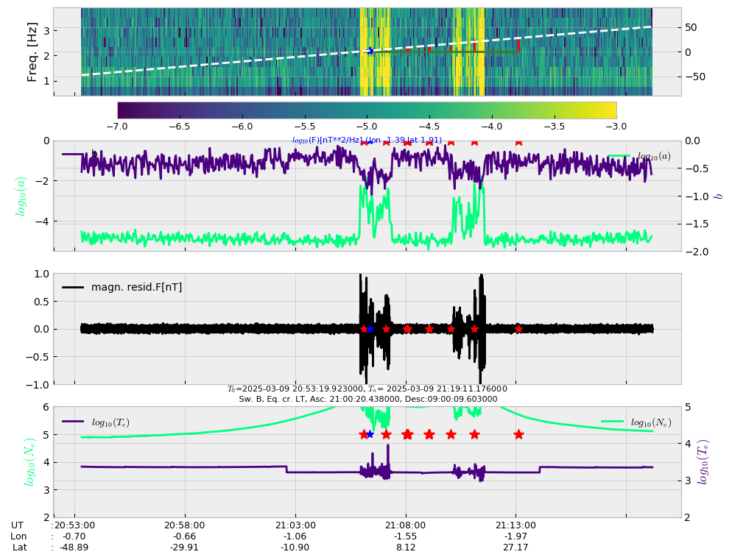Click the 'Sw. B, Eq. cr. LT' subtitle line
Image resolution: width=732 pixels, height=560 pixels.
[x=368, y=399]
